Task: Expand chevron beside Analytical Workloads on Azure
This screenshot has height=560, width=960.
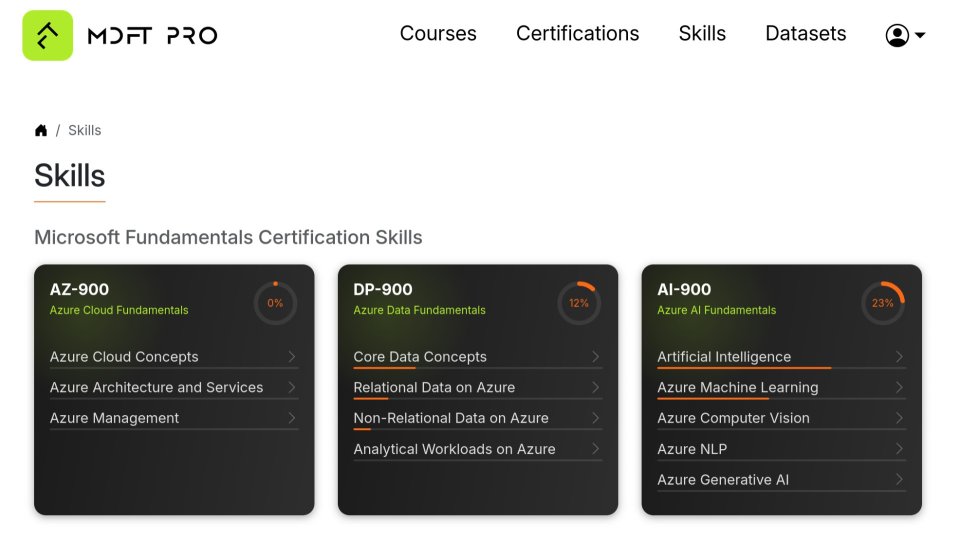Action: point(595,449)
